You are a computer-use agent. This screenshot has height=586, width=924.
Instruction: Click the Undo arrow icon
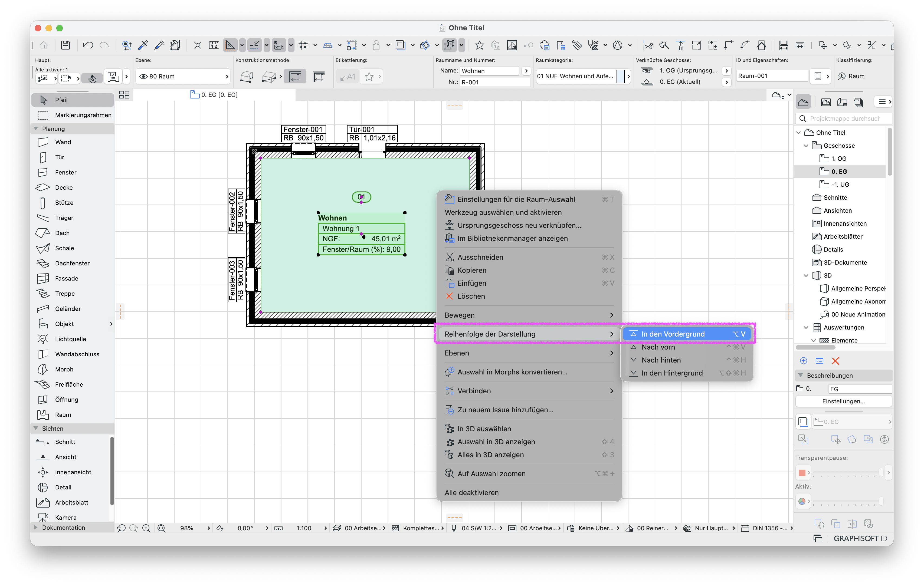tap(88, 45)
